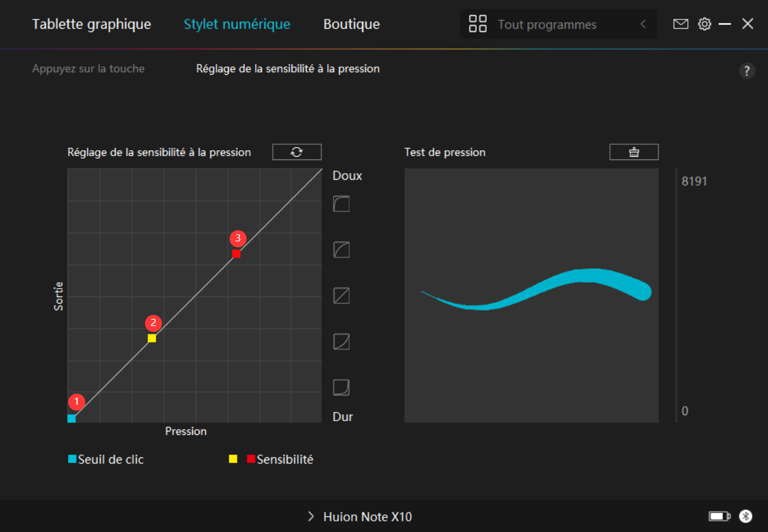Select the softest pressure curve preset
Image resolution: width=768 pixels, height=532 pixels.
click(x=341, y=204)
